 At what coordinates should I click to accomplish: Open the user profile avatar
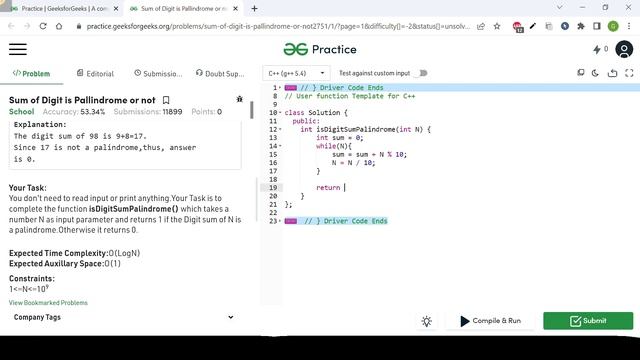pos(624,49)
